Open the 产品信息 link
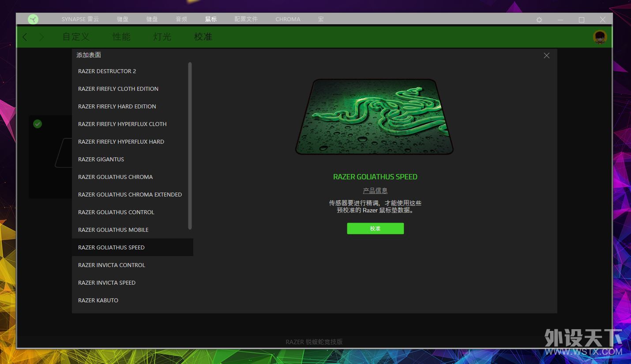 tap(375, 191)
